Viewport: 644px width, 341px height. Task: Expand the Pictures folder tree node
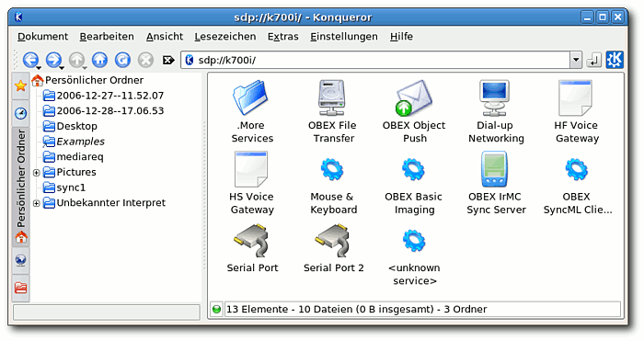[x=36, y=173]
